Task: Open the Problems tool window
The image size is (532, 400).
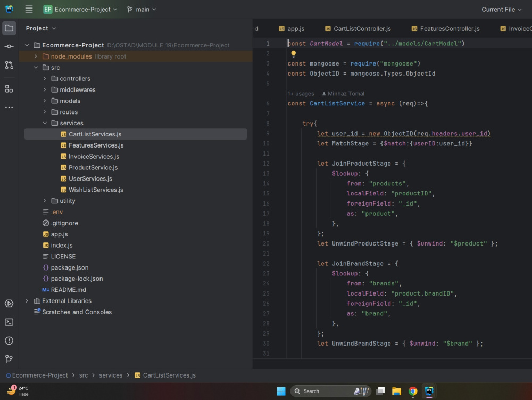Action: [x=9, y=340]
